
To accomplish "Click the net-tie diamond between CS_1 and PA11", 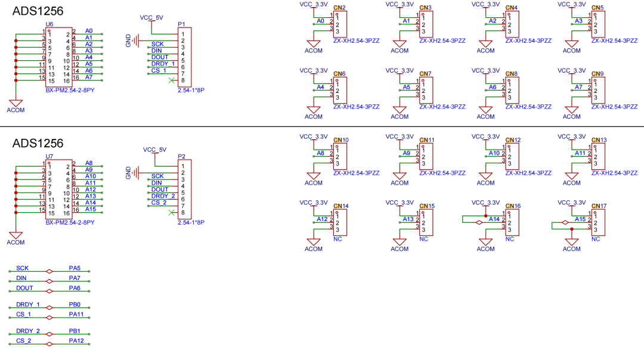I will coord(49,318).
